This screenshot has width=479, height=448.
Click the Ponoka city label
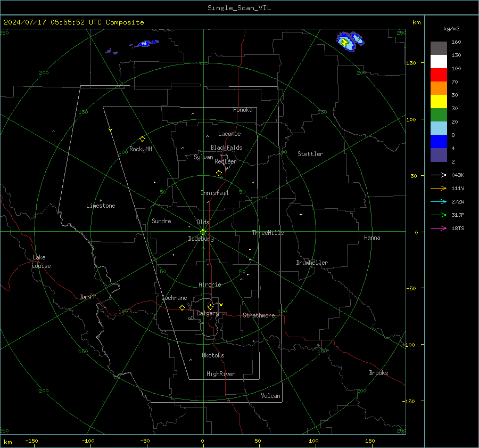point(243,110)
